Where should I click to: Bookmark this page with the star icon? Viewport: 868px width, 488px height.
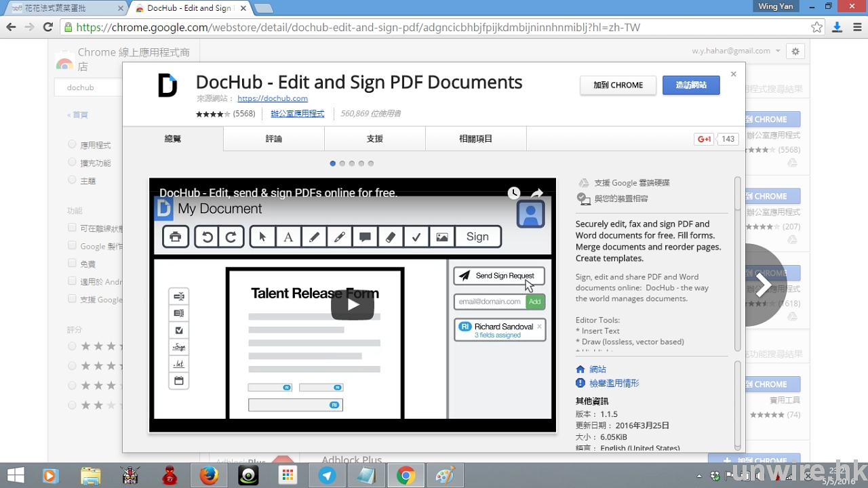point(817,27)
